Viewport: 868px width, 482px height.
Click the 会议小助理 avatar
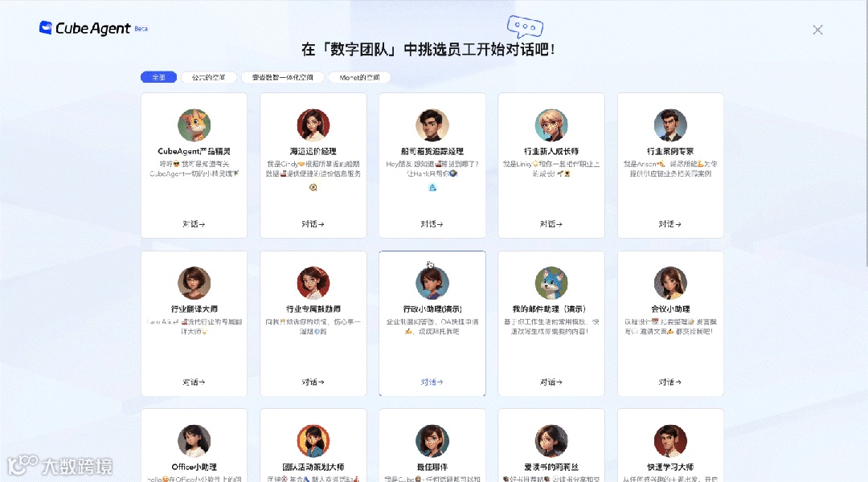(670, 283)
